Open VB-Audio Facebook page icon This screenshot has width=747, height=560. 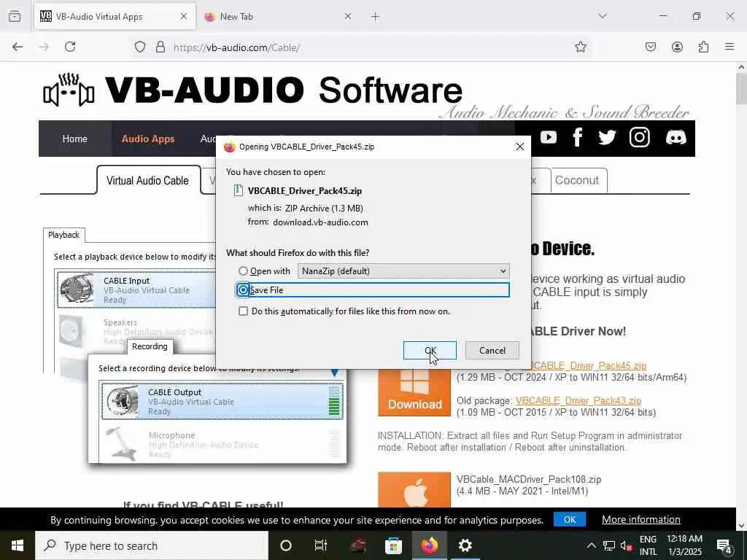[578, 138]
